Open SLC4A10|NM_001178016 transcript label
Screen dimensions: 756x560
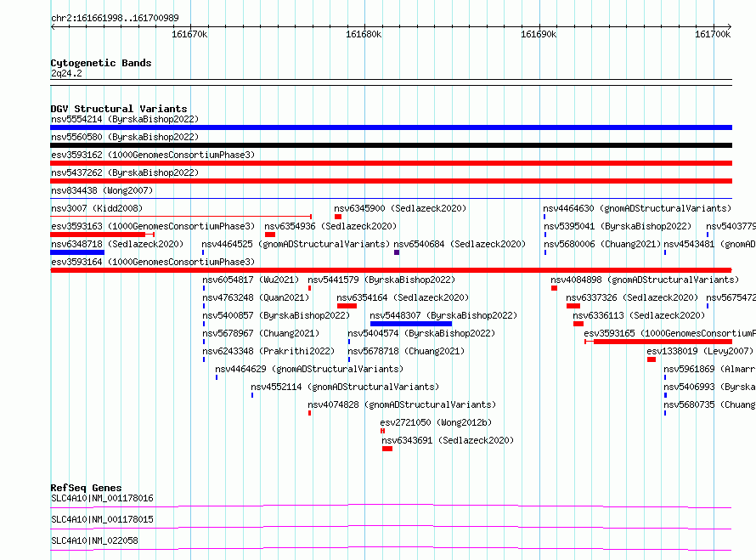click(102, 498)
